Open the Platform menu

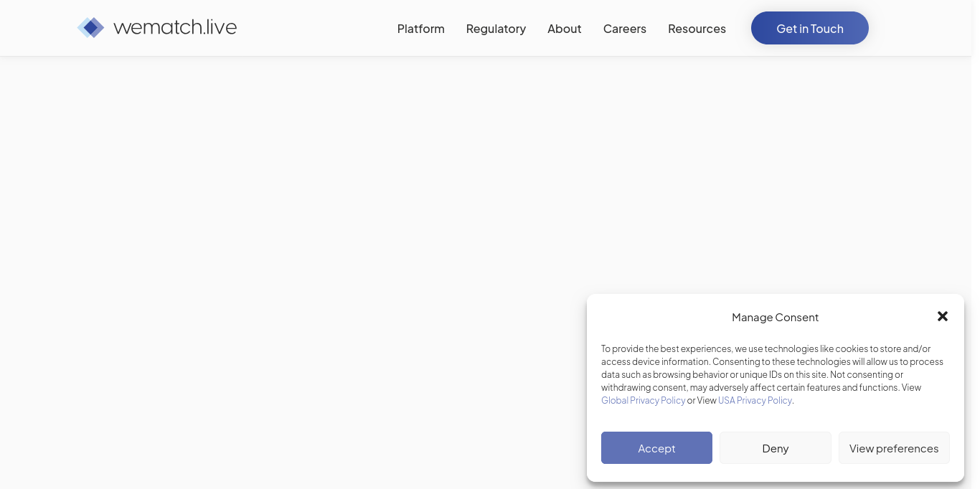[421, 29]
